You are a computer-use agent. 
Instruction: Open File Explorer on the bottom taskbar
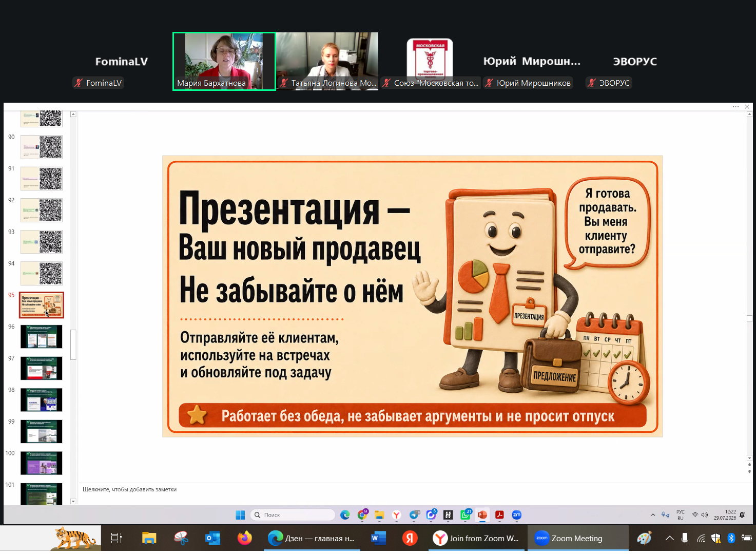coord(149,538)
